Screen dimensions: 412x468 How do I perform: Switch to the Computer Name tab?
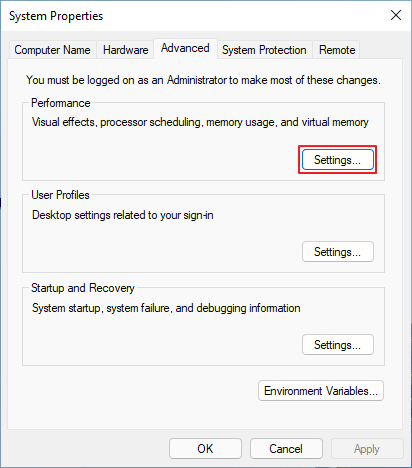coord(52,50)
